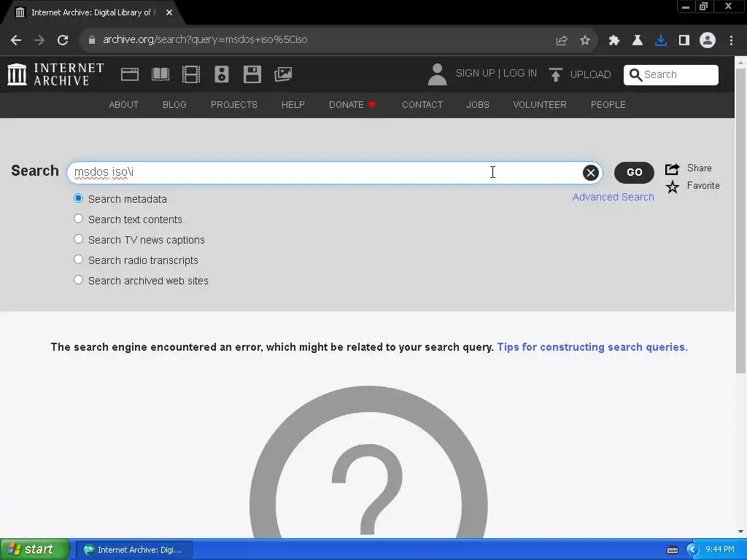Select Search metadata radio button

[x=78, y=198]
